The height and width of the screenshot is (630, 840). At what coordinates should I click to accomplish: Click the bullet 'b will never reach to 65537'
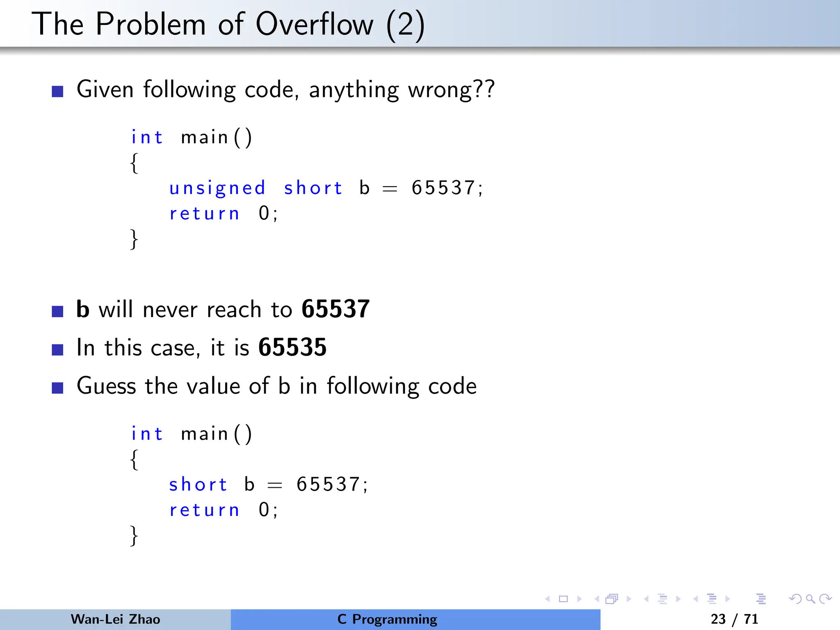pos(223,309)
